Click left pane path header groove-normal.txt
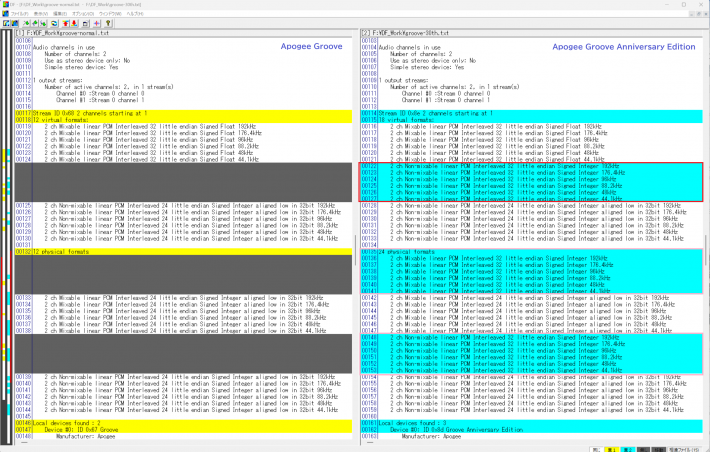710x452 pixels. (x=62, y=33)
